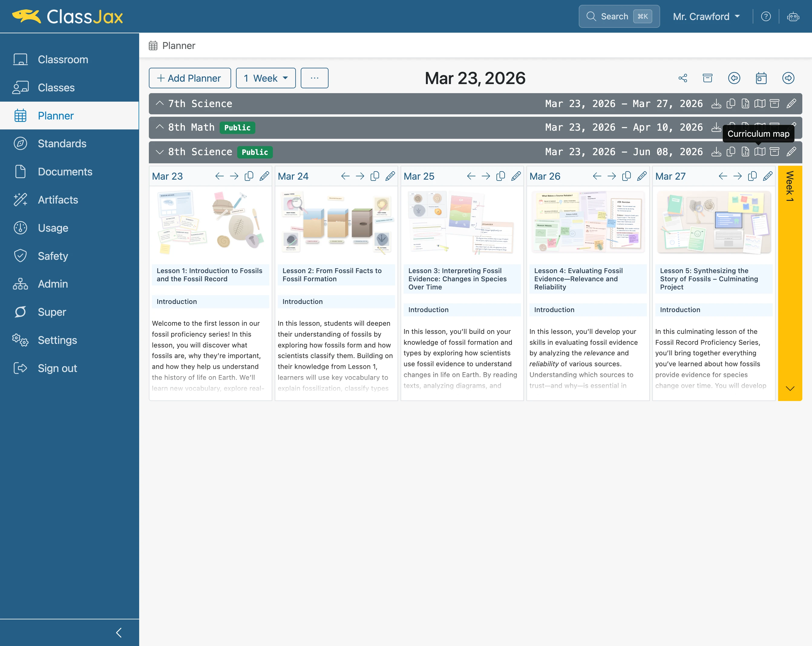Open Artifacts in the sidebar
812x646 pixels.
[x=70, y=200]
